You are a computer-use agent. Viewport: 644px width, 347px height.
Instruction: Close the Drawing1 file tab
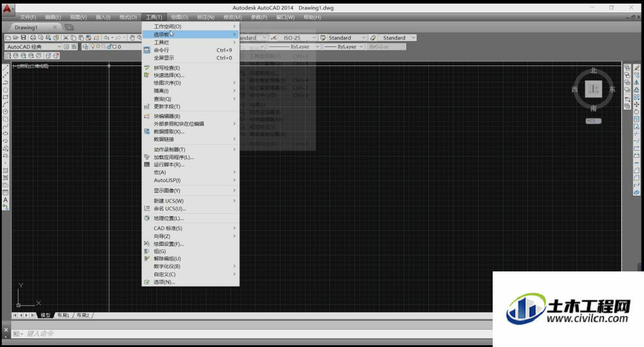55,27
